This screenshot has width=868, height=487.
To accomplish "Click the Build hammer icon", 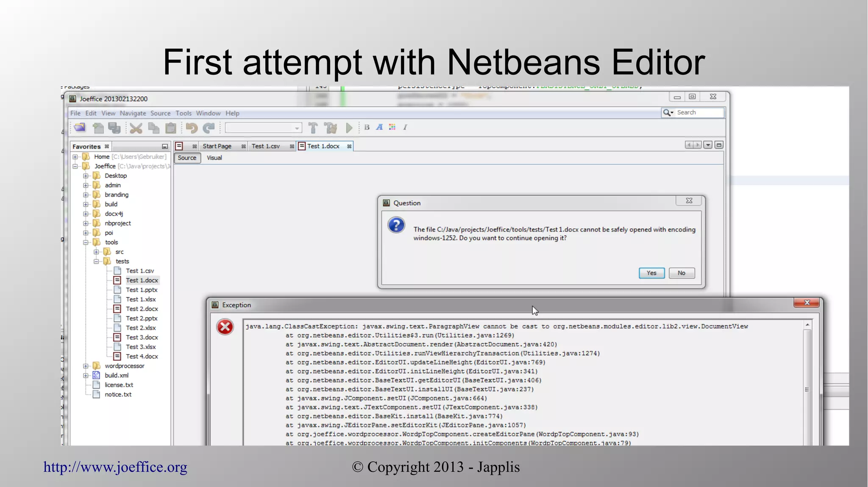I will pos(313,127).
